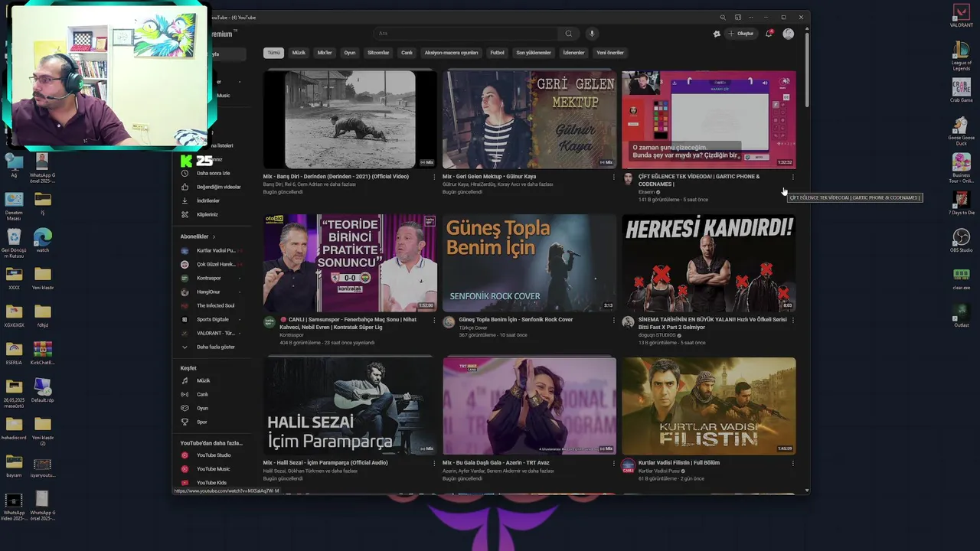Open more options for Geri Gelen Mektup

(613, 177)
